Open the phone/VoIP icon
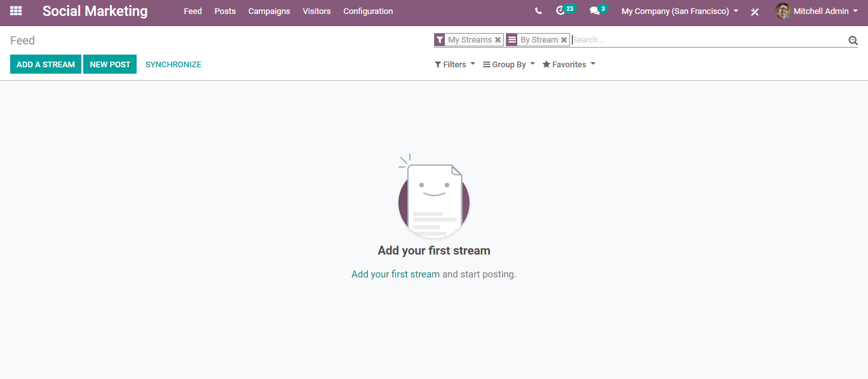 (539, 11)
